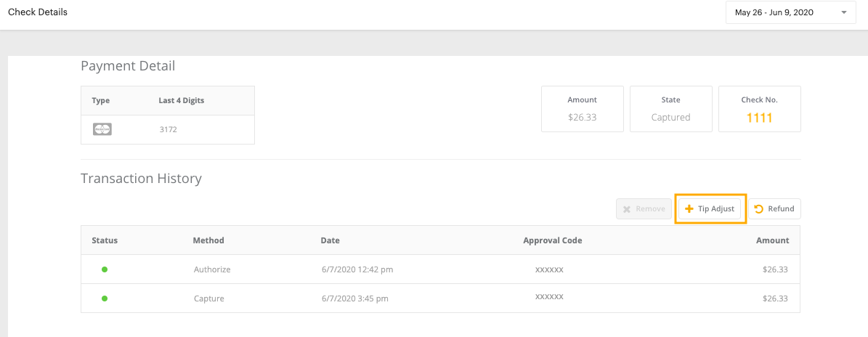Viewport: 868px width, 337px height.
Task: Click the State Captured summary card
Action: (671, 108)
